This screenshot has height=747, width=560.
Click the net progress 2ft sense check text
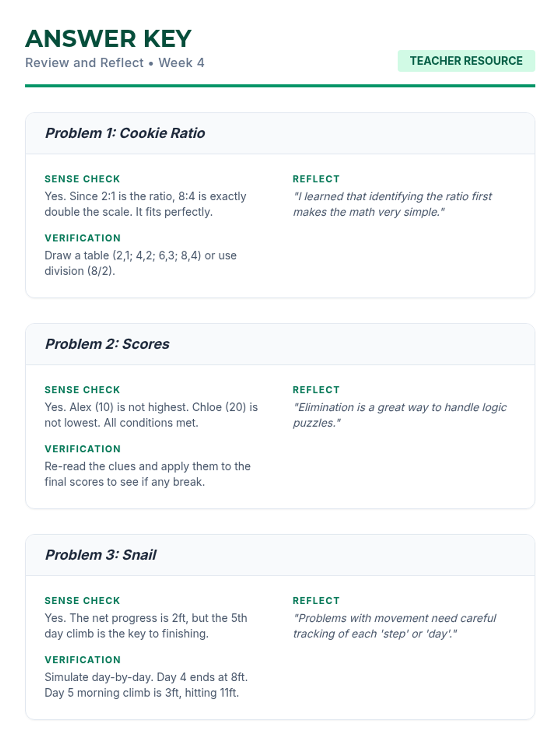[x=146, y=626]
